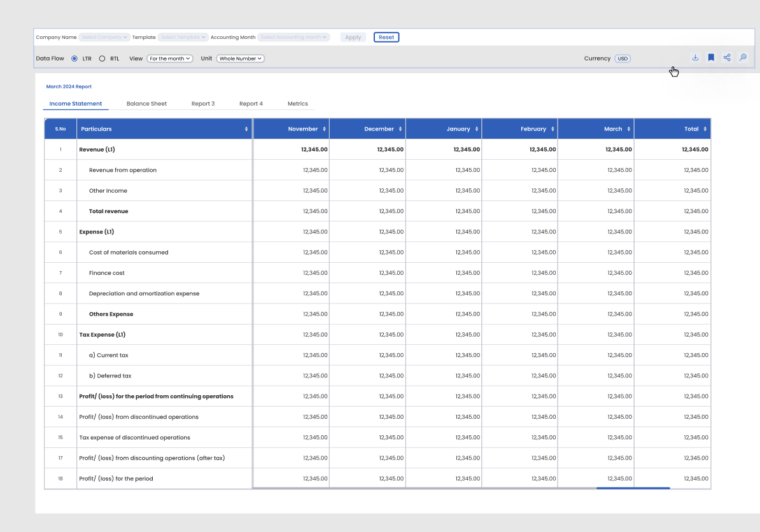
Task: Open the Whole Number unit dropdown
Action: coord(240,59)
